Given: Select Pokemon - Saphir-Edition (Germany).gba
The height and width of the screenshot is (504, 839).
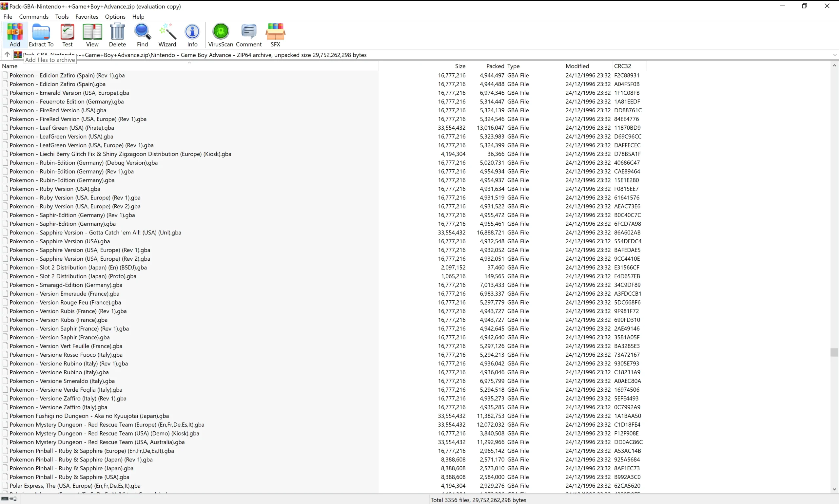Looking at the screenshot, I should tap(63, 224).
